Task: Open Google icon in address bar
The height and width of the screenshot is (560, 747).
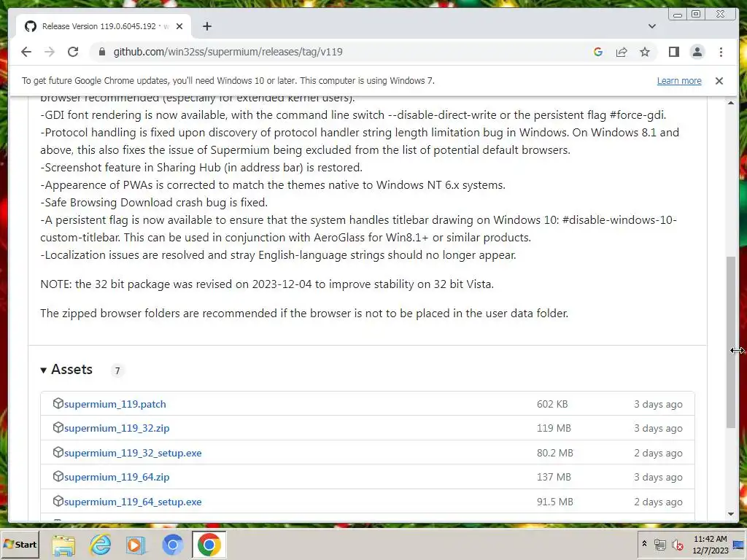Action: pyautogui.click(x=598, y=52)
